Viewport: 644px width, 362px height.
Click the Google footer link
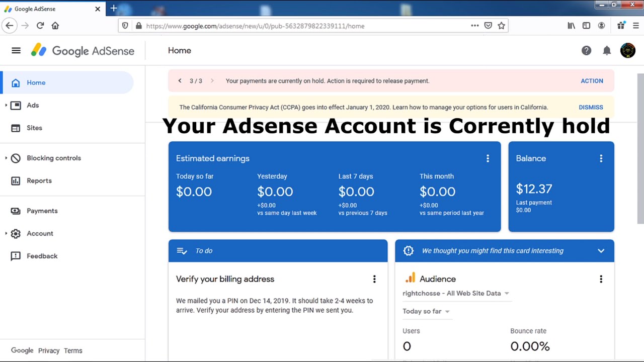click(22, 350)
